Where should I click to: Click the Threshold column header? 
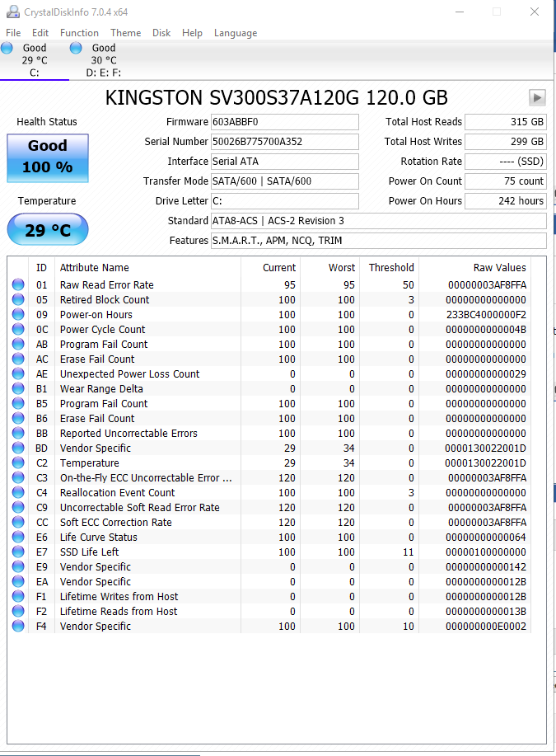pyautogui.click(x=390, y=268)
